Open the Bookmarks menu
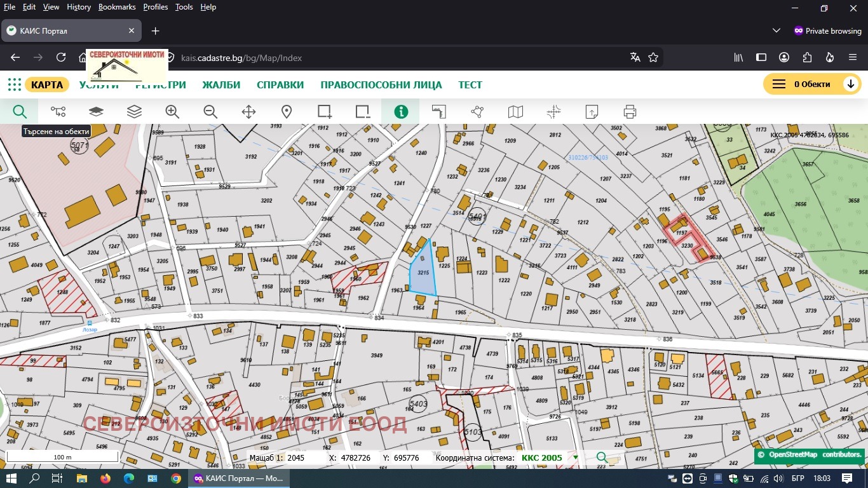This screenshot has height=488, width=868. pyautogui.click(x=117, y=7)
